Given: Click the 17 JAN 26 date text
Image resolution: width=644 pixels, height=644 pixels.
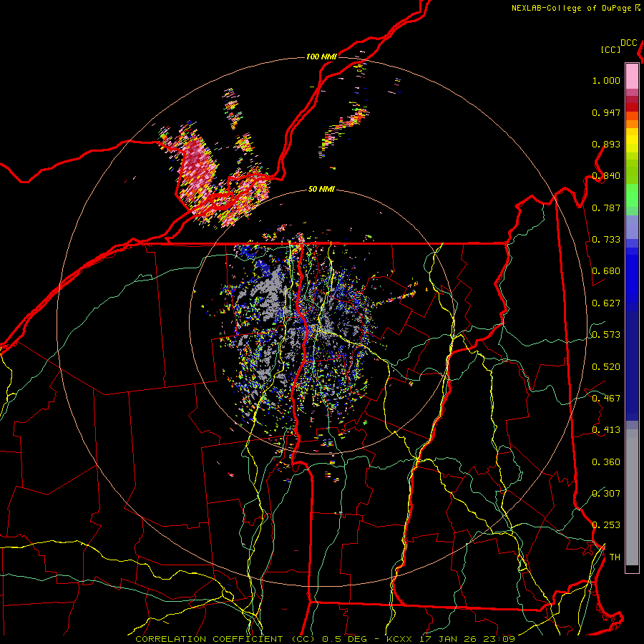Looking at the screenshot, I should 449,639.
